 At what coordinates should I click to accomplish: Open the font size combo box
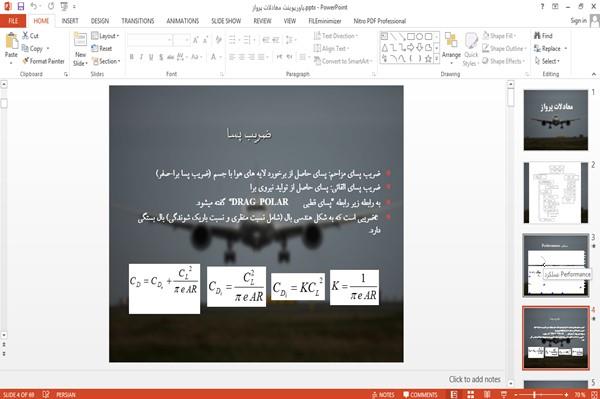coord(181,40)
